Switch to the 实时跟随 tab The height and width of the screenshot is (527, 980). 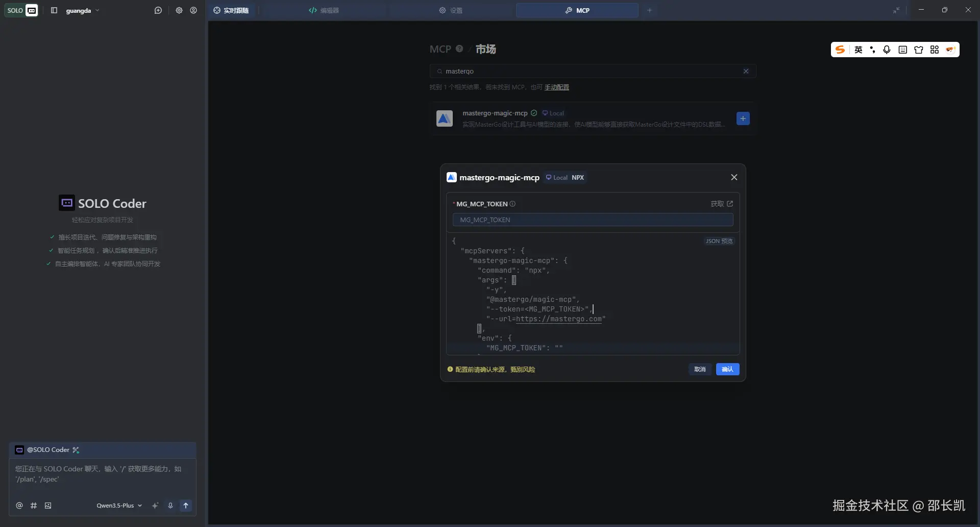(231, 10)
